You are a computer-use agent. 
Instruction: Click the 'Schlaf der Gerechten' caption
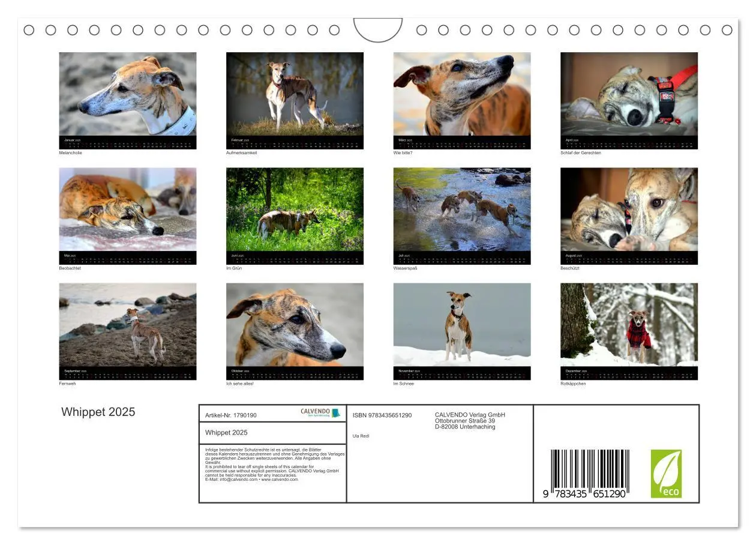coord(581,153)
